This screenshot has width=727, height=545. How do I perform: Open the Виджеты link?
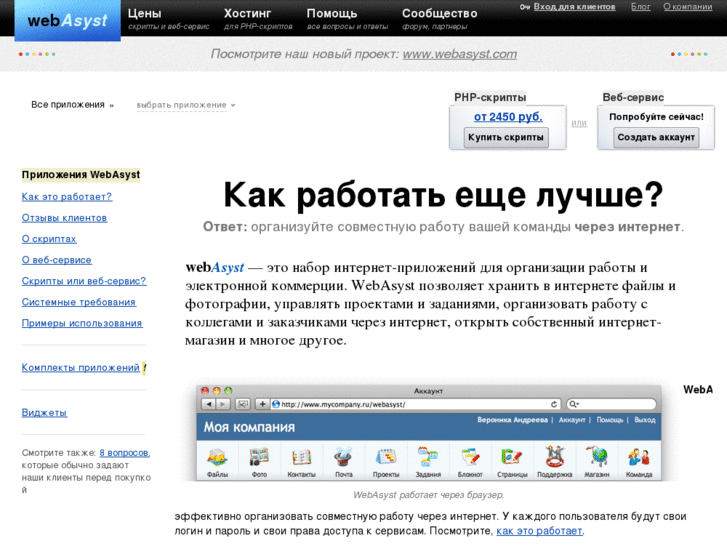pyautogui.click(x=45, y=413)
